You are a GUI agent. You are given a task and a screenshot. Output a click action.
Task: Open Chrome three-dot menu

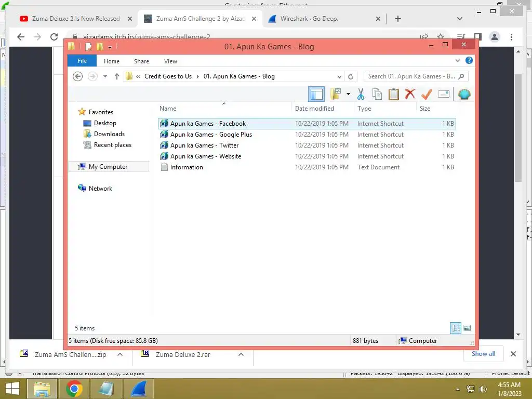click(511, 37)
